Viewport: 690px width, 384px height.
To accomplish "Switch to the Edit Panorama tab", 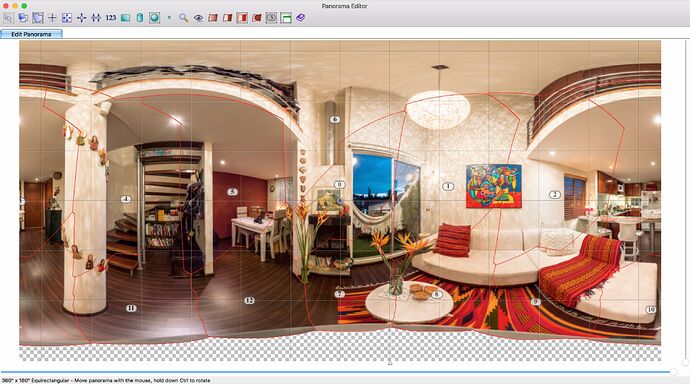I will [31, 34].
